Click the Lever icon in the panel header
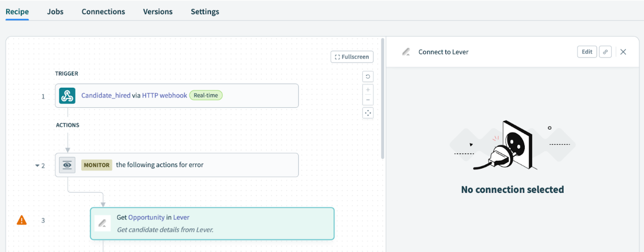This screenshot has height=252, width=644. point(407,52)
